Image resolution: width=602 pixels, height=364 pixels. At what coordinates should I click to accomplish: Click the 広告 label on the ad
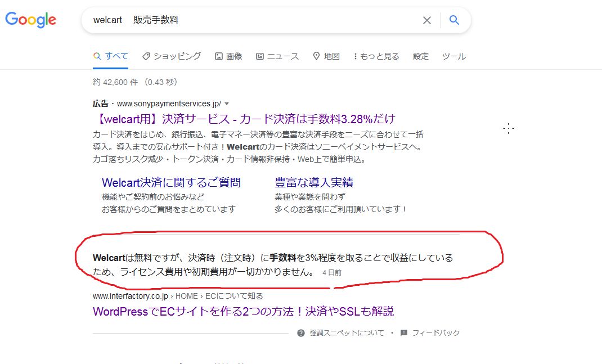tap(101, 104)
